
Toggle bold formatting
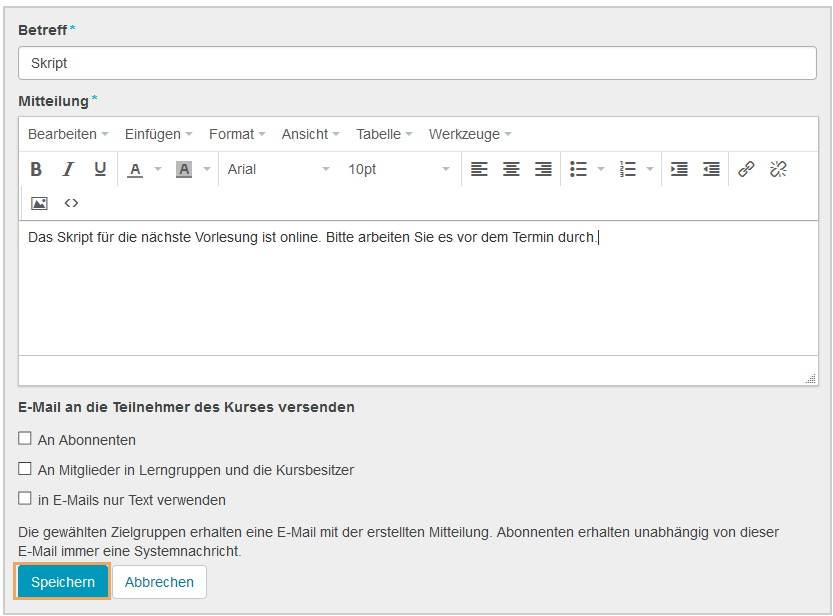(x=36, y=169)
